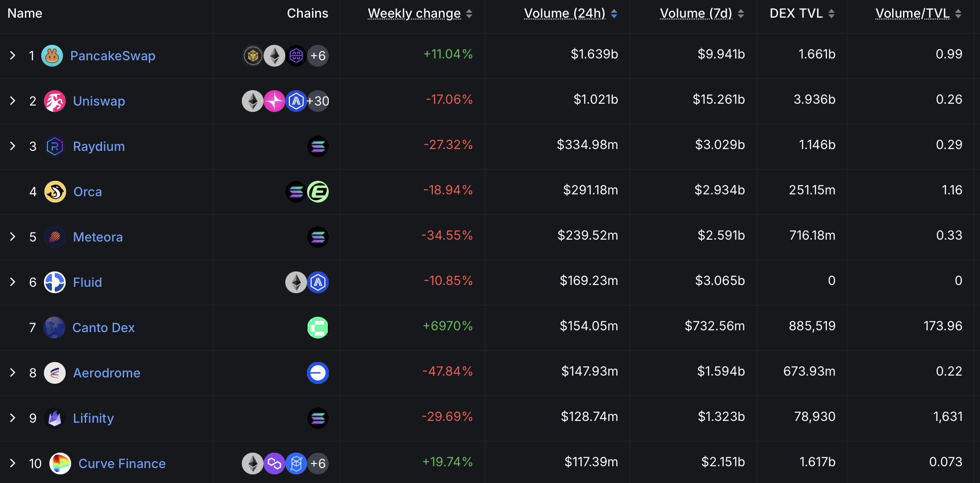Click the Curve Finance rainbow logo icon

pyautogui.click(x=60, y=464)
